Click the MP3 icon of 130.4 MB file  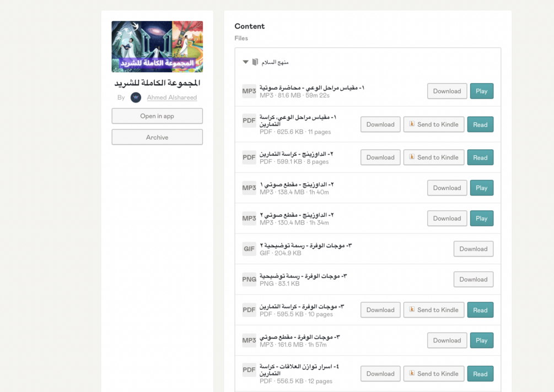point(249,219)
